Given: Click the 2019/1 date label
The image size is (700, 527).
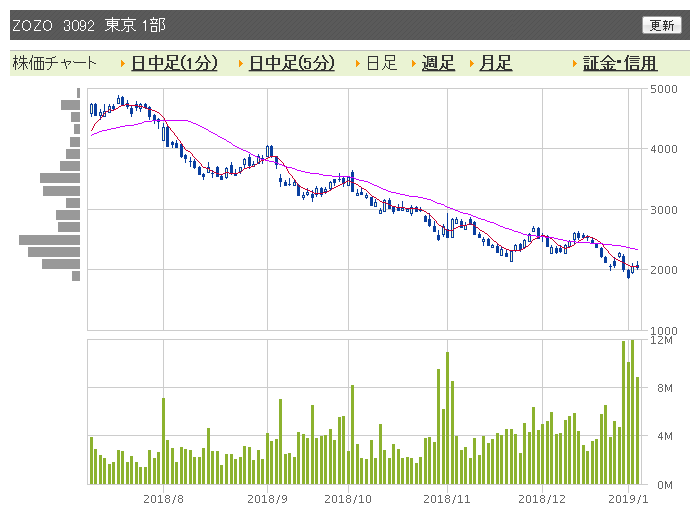Looking at the screenshot, I should click(x=628, y=499).
